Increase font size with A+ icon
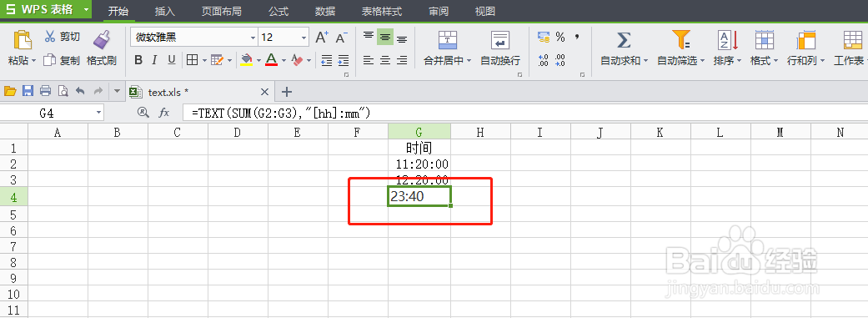Viewport: 868px width, 318px height. (x=322, y=38)
